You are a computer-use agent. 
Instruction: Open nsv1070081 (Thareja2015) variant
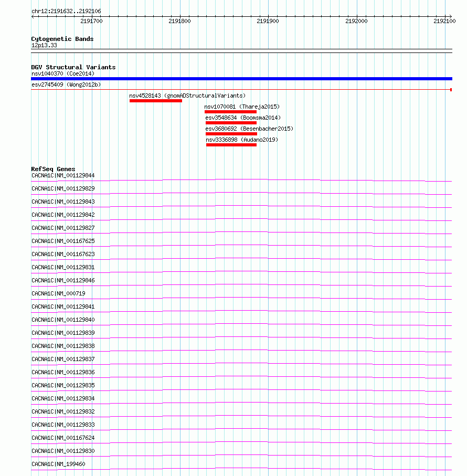(x=242, y=107)
